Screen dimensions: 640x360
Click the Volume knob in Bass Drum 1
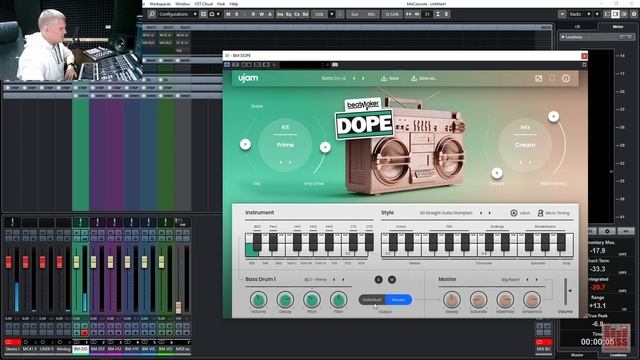coord(258,300)
